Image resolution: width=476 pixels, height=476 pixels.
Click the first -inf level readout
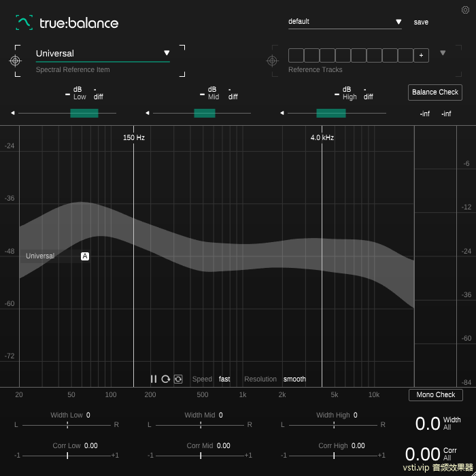click(425, 114)
